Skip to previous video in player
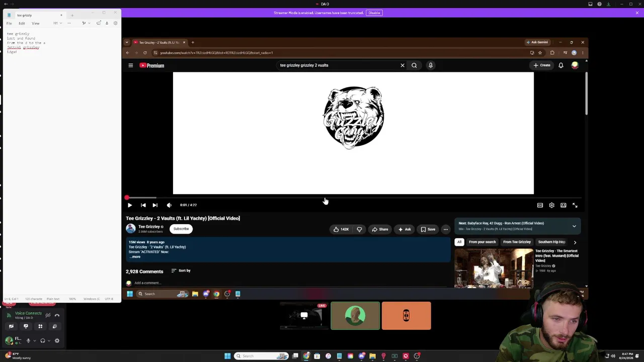This screenshot has height=362, width=644. [x=143, y=205]
